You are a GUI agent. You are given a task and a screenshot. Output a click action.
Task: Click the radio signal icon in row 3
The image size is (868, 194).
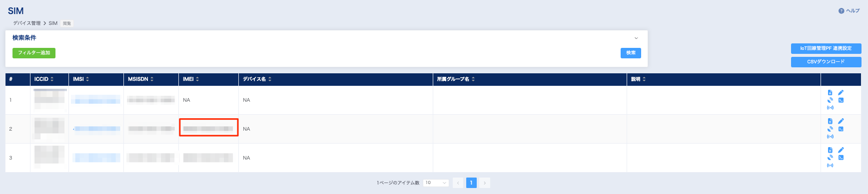click(x=830, y=166)
